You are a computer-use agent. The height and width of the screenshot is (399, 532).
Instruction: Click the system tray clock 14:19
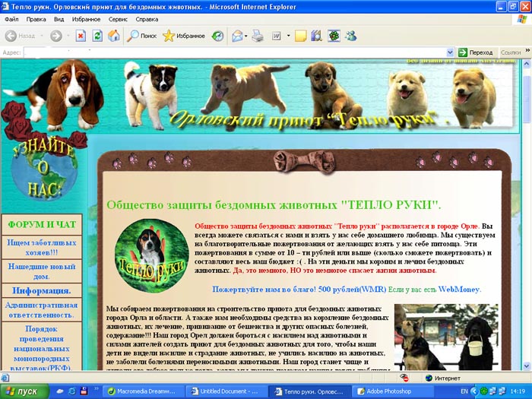coord(518,391)
